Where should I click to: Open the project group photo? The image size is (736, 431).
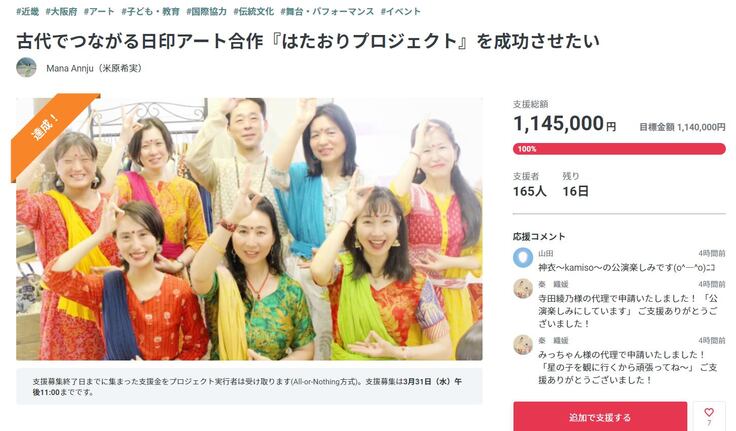[x=249, y=229]
